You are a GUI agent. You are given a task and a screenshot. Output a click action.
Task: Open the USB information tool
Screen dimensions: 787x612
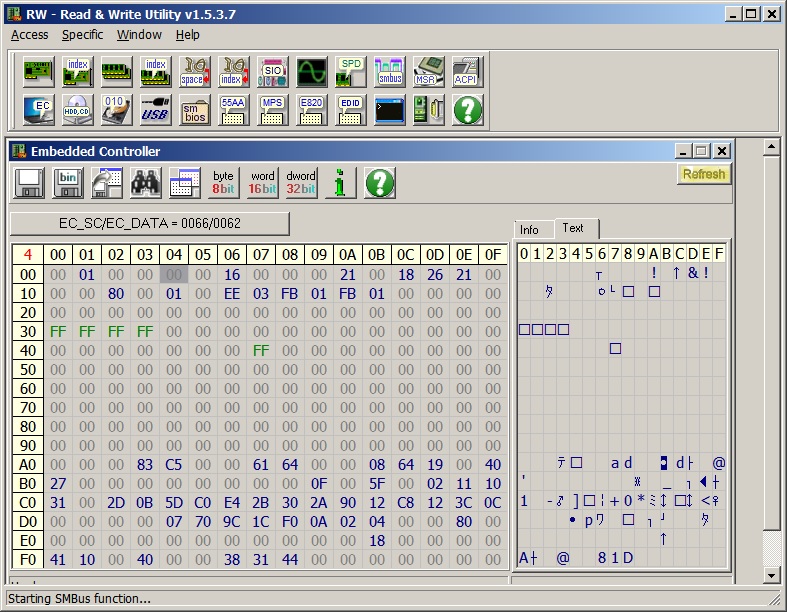[156, 110]
